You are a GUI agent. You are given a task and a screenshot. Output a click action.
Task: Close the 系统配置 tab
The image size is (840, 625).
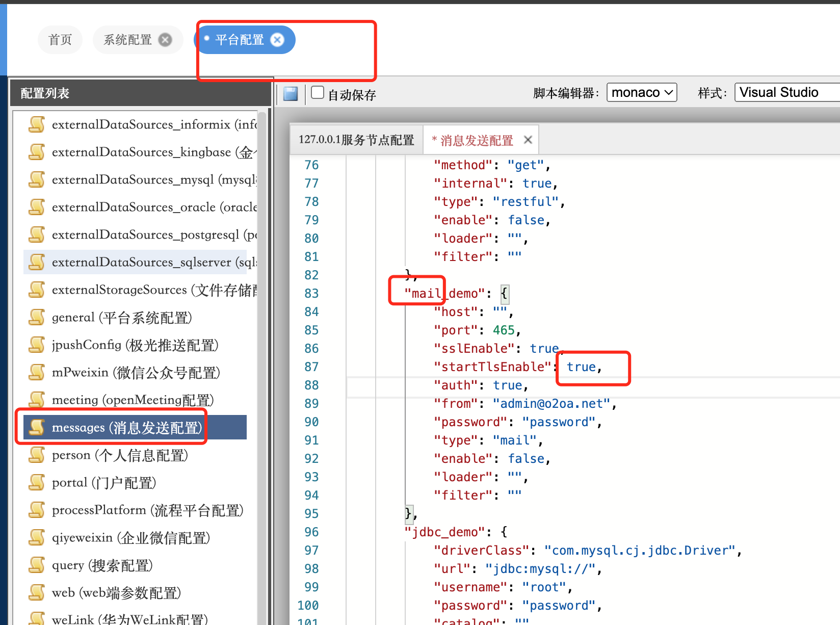click(165, 40)
